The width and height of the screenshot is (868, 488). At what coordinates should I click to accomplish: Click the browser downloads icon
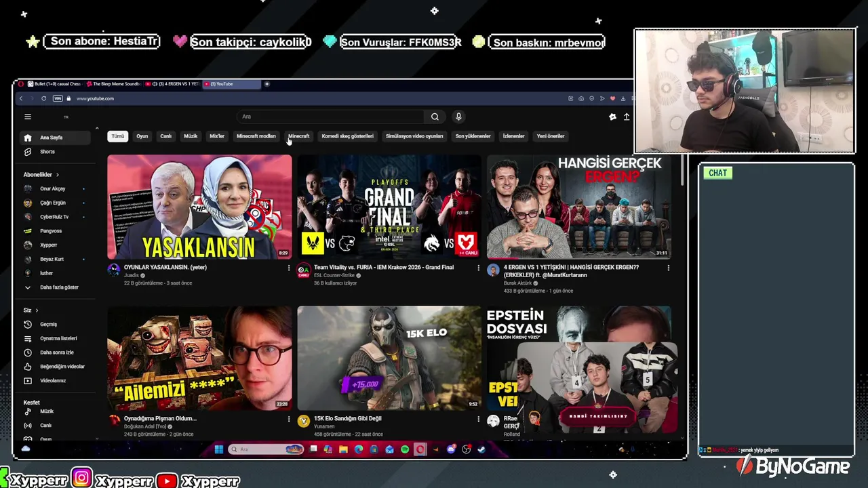[623, 98]
